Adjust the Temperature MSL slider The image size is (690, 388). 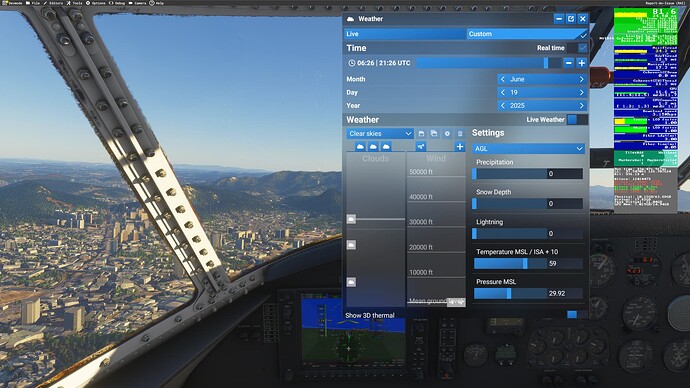click(510, 264)
